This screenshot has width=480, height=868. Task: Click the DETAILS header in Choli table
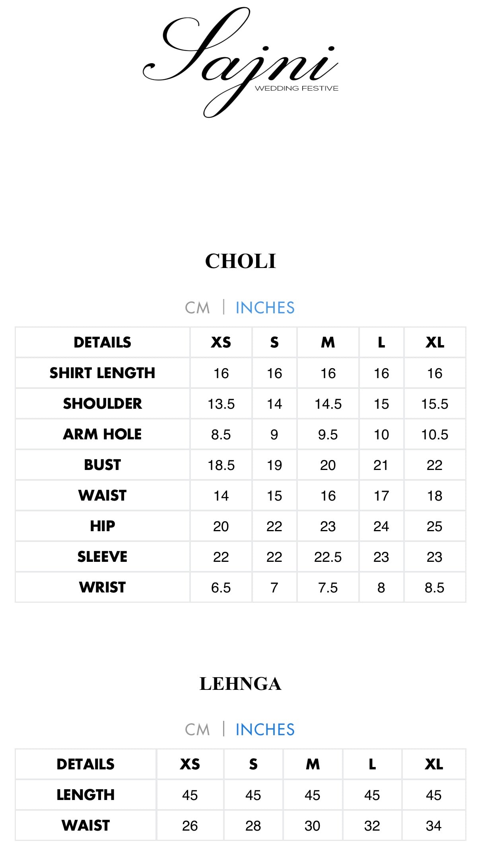102,342
